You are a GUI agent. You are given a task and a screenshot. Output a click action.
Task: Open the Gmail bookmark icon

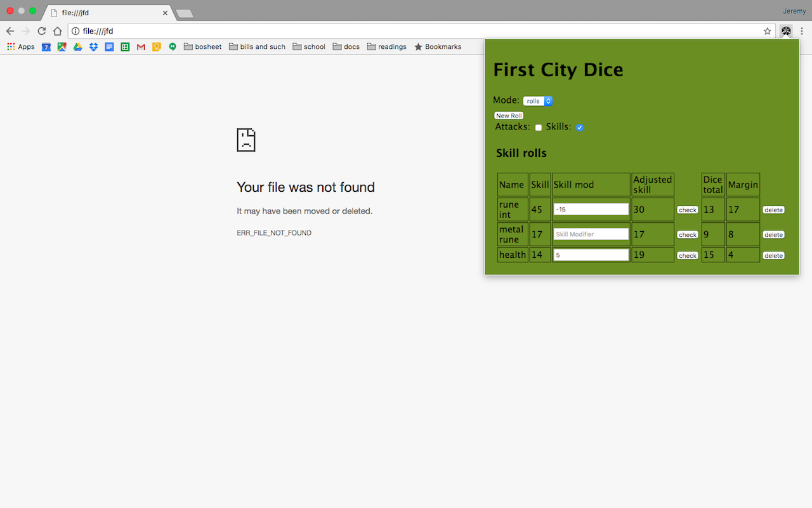click(141, 46)
